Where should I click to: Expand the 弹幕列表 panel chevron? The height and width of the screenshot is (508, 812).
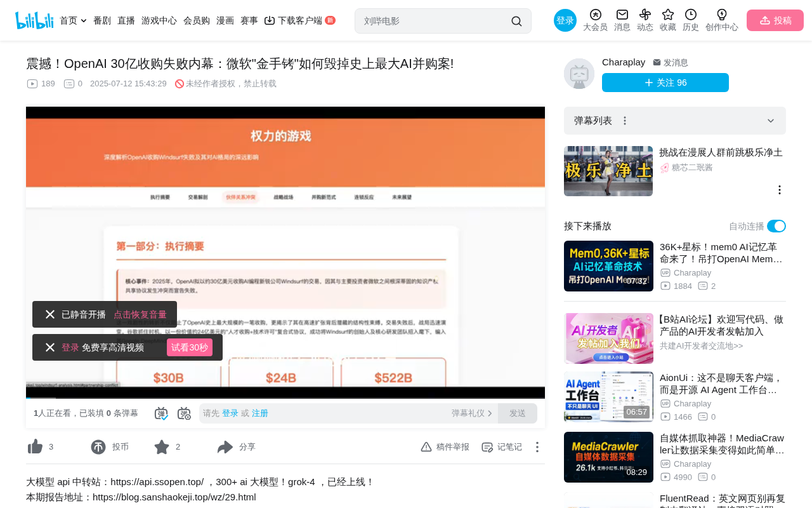tap(771, 121)
